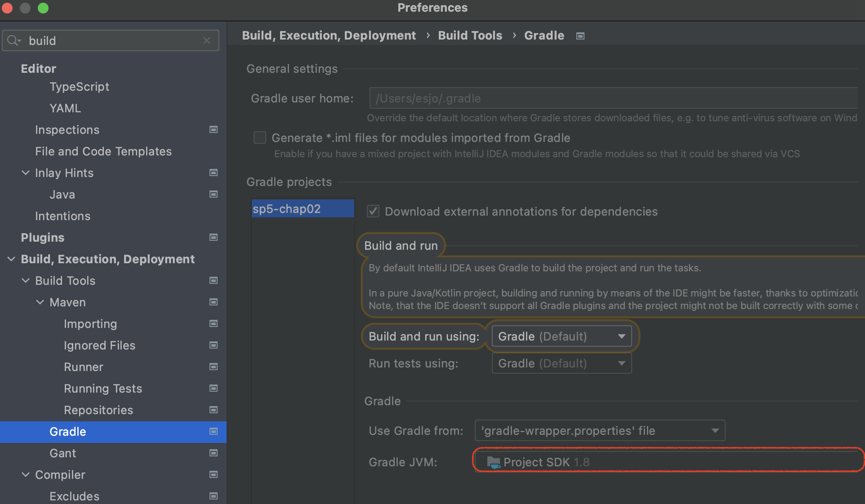The image size is (865, 504).
Task: Click the Project SDK folder icon
Action: 494,462
